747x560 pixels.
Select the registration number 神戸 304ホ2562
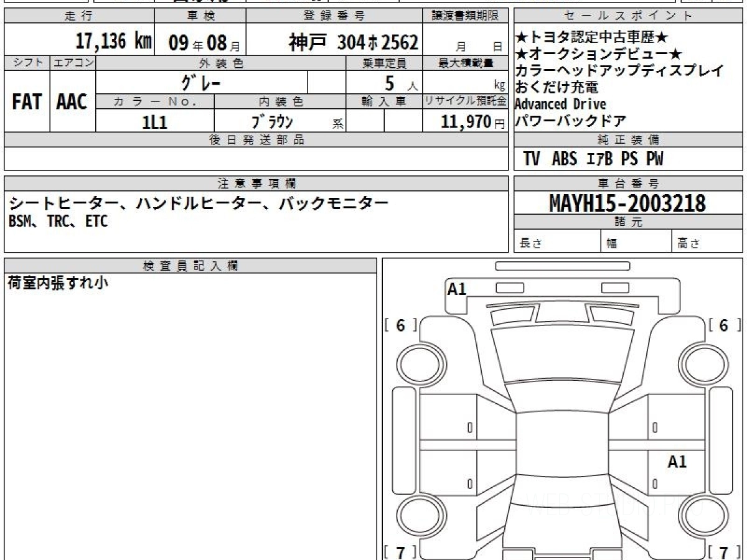tap(353, 42)
